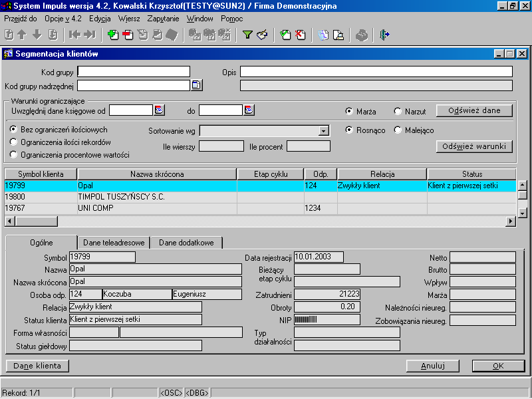Confirm changes with green checkmark icon
Viewport: 532px width, 399px height.
(285, 35)
